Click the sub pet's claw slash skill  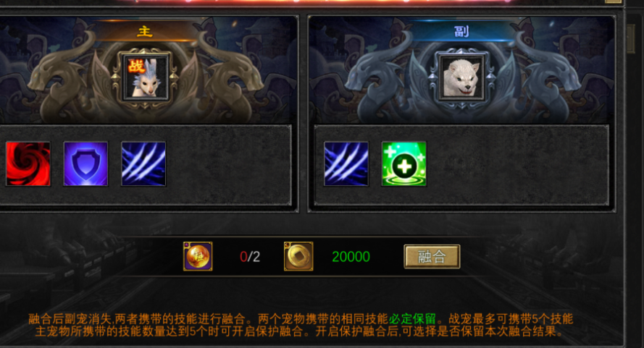coord(346,164)
